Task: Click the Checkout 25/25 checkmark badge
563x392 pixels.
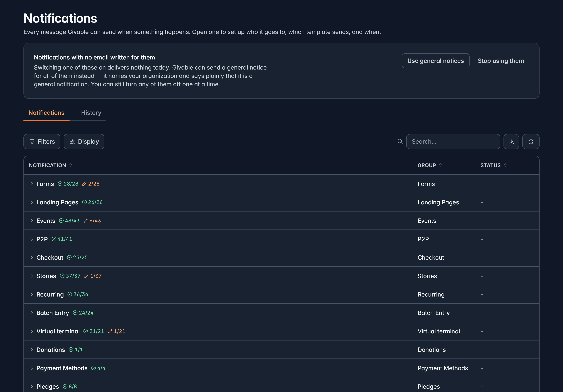Action: 77,257
